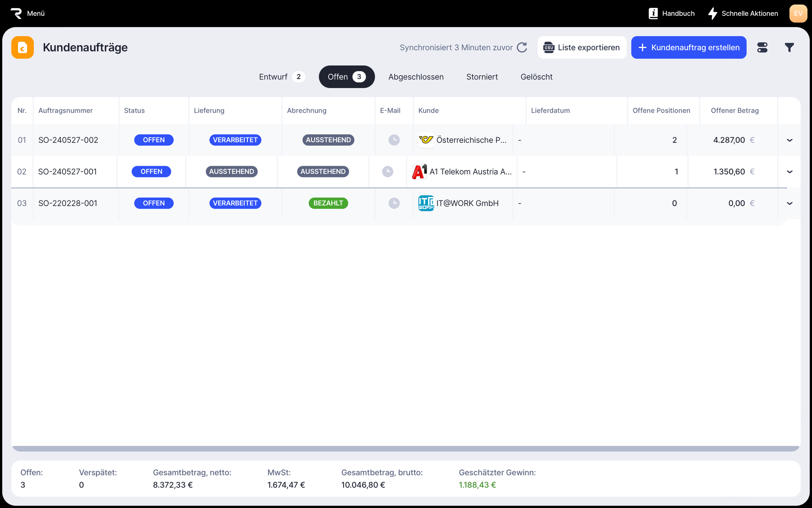Open the filter funnel icon

tap(789, 47)
